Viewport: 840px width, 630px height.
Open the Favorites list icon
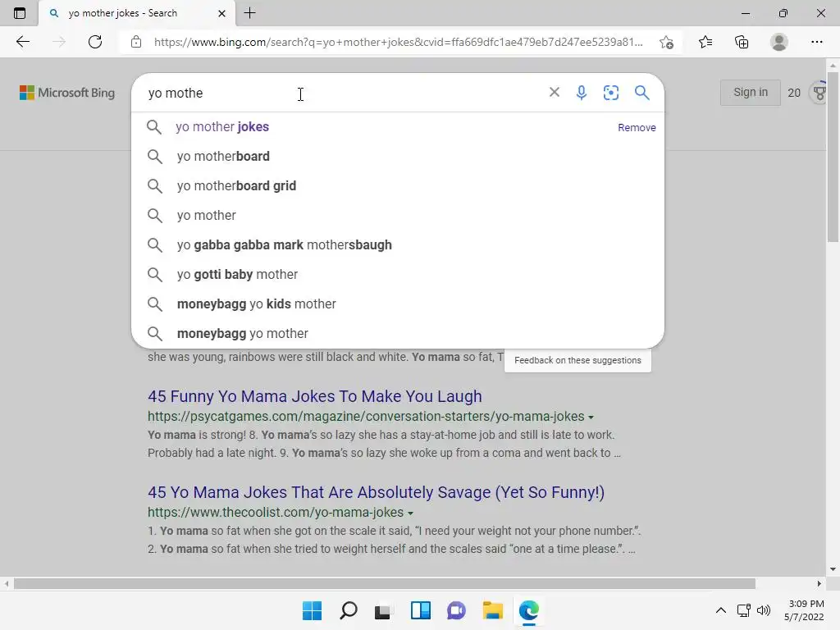(705, 42)
